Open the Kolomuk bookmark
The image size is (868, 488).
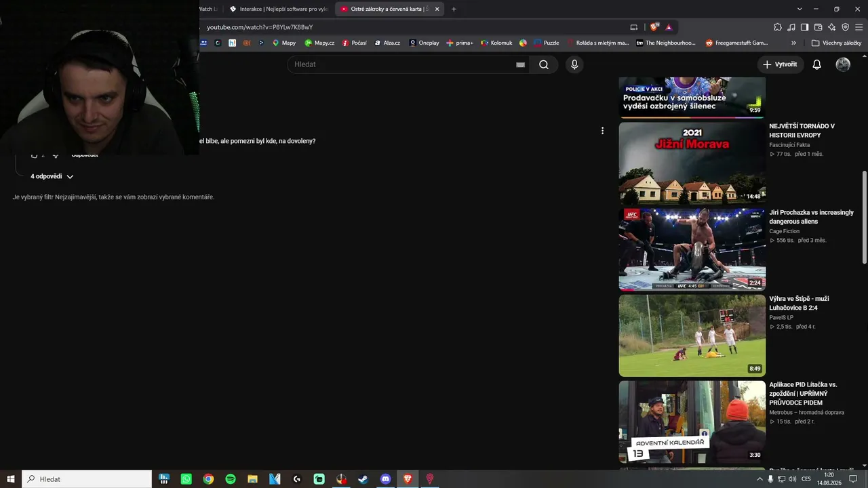pos(496,43)
